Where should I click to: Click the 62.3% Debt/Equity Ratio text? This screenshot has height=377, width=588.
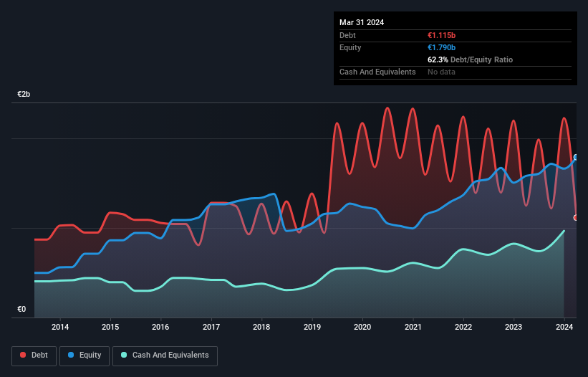470,59
